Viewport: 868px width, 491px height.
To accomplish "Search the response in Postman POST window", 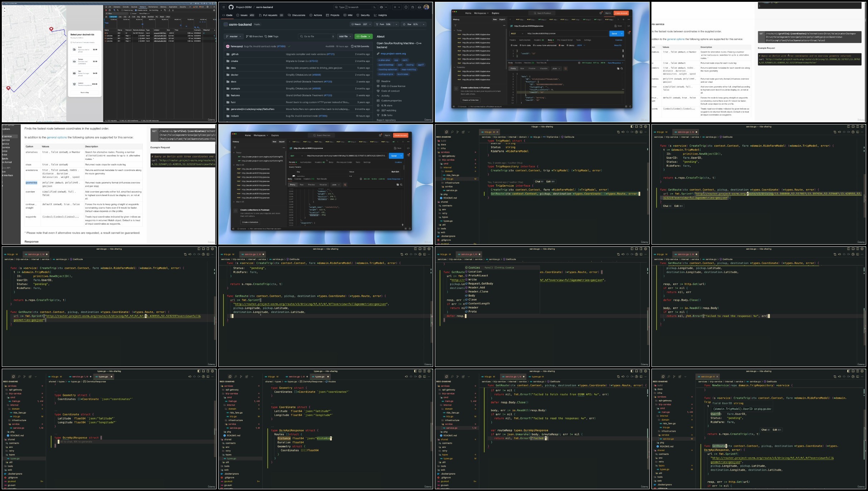I will click(x=622, y=68).
